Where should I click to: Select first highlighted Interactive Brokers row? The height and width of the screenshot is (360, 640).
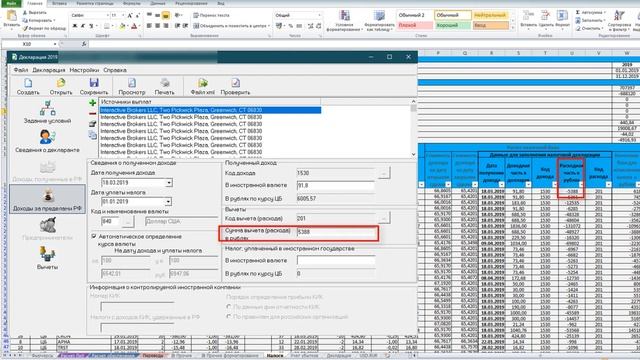(x=210, y=110)
